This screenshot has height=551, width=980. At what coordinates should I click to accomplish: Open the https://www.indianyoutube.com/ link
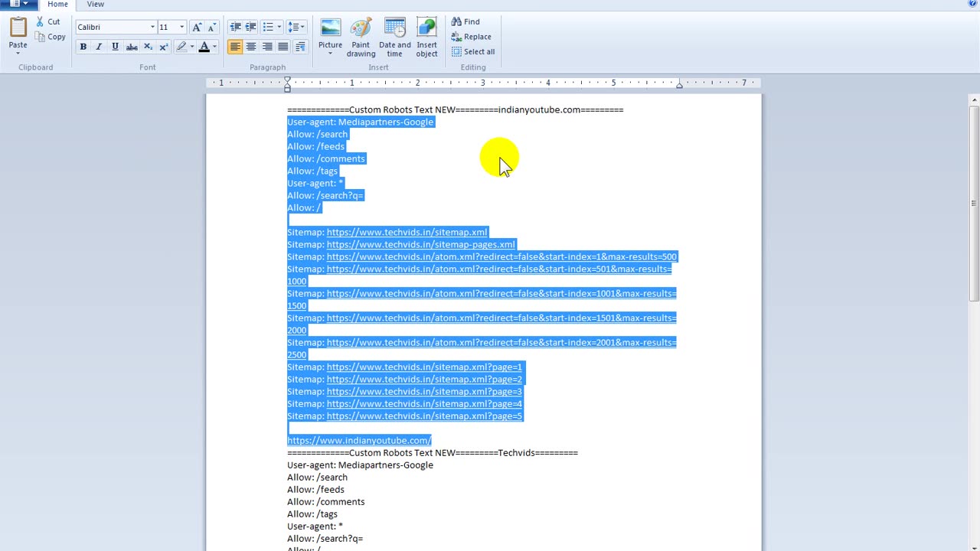point(359,440)
